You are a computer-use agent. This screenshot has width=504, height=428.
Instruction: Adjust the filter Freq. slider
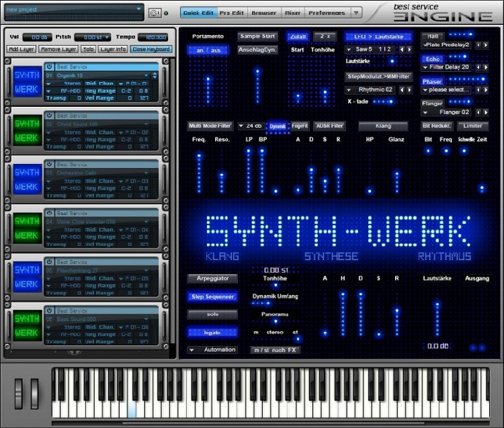click(x=200, y=173)
